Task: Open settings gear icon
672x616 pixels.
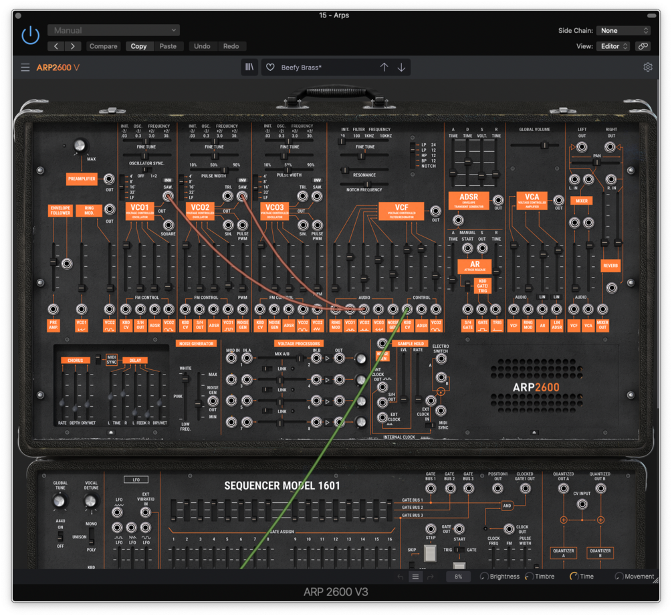Action: [647, 68]
